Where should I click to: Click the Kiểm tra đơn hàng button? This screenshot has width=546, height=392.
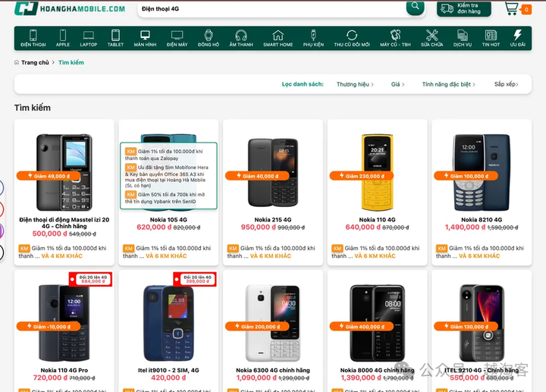464,8
